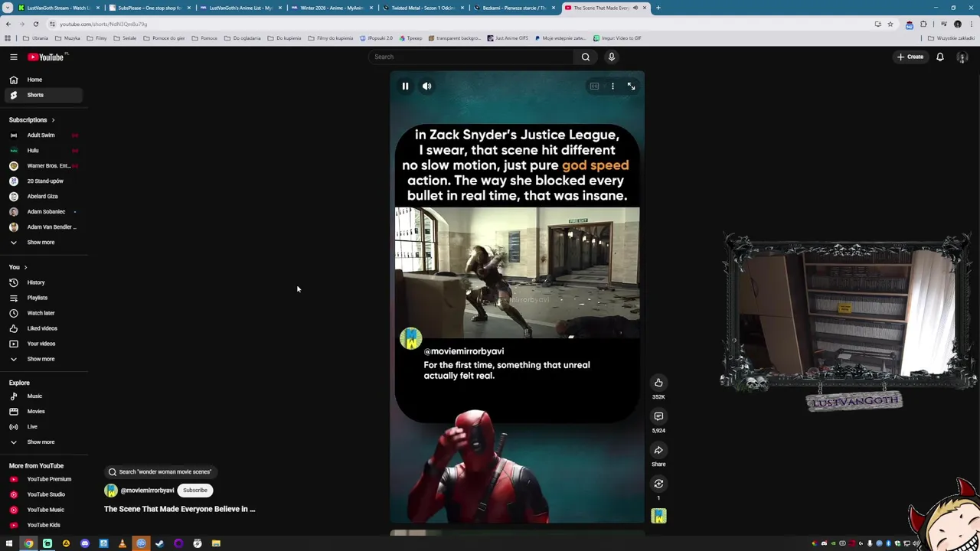Viewport: 980px width, 551px height.
Task: Open a new browser tab
Action: [658, 8]
